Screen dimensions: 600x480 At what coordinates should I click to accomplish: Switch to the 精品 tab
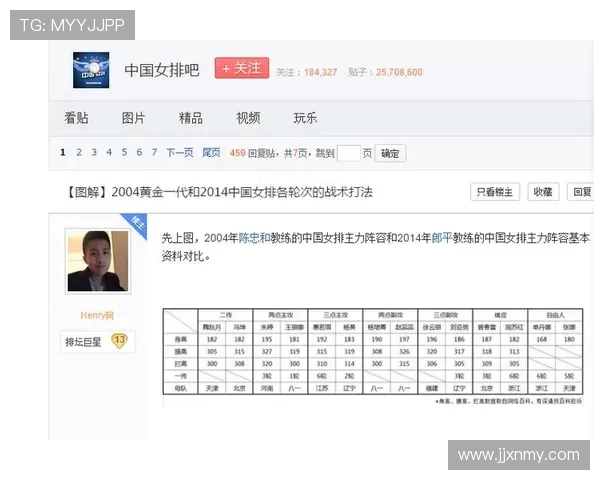(191, 118)
